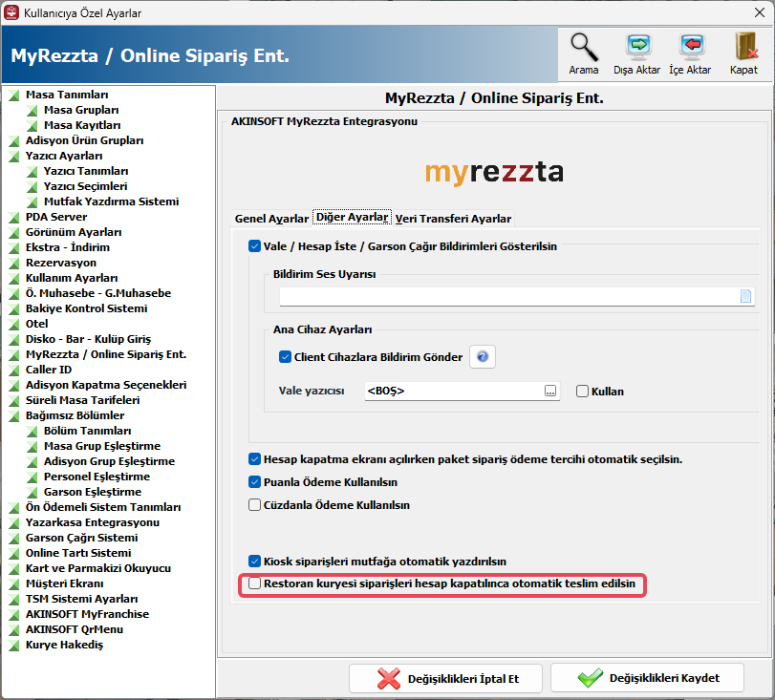
Task: Select Bakiye Kontrol Sistemi
Action: (x=87, y=309)
